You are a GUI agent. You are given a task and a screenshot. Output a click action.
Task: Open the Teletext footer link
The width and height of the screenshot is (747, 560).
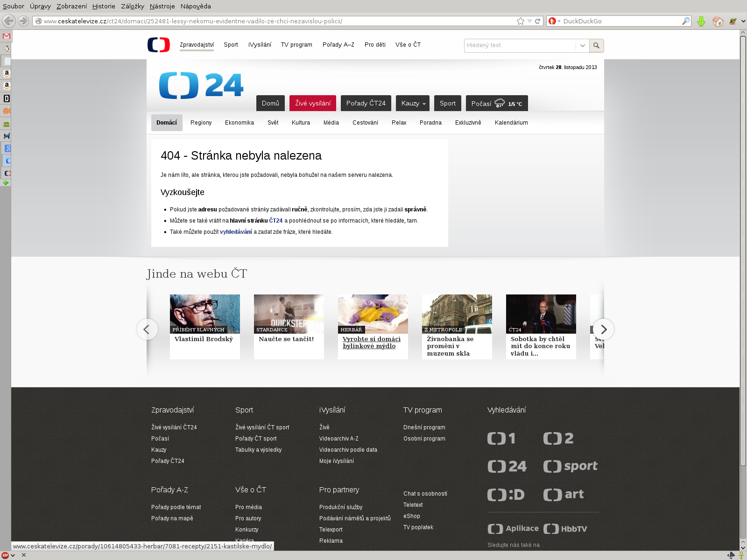coord(413,505)
